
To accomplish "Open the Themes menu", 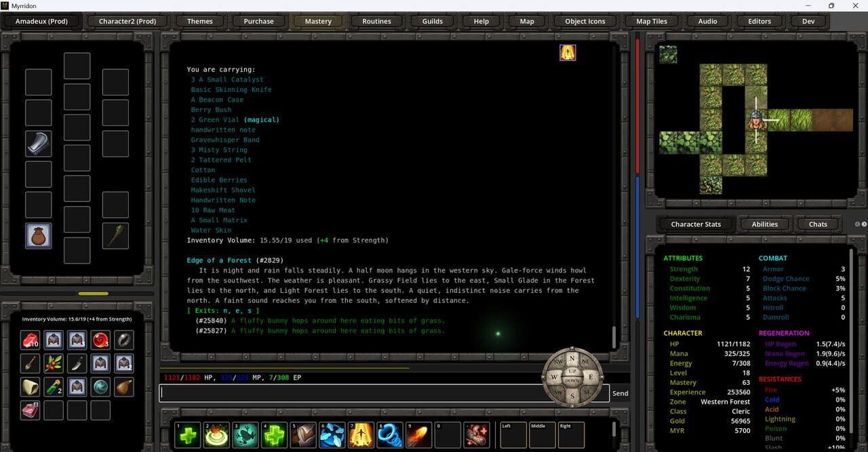I will [x=200, y=21].
